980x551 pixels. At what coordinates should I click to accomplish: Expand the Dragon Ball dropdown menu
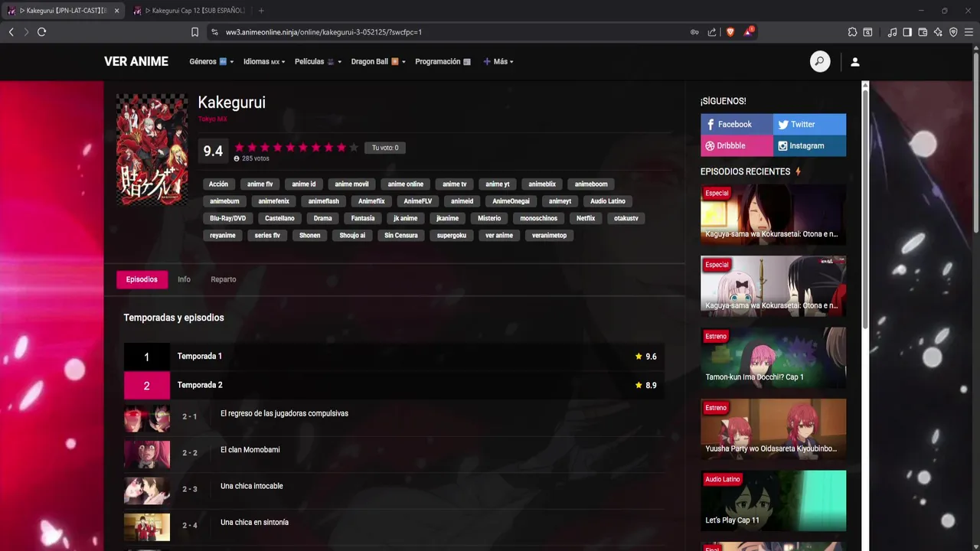coord(378,62)
